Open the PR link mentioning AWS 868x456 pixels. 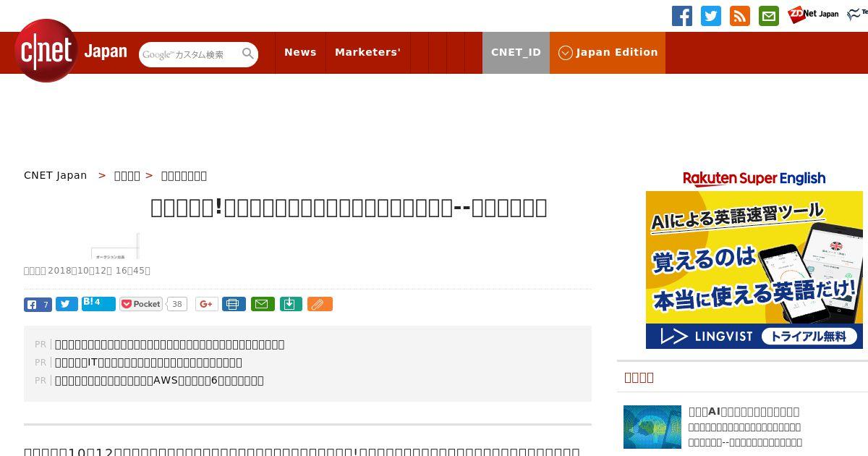(x=159, y=380)
